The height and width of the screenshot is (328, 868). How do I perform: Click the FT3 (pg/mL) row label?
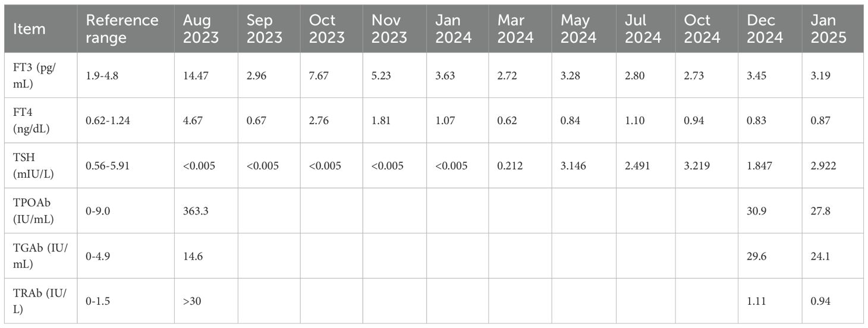[33, 75]
